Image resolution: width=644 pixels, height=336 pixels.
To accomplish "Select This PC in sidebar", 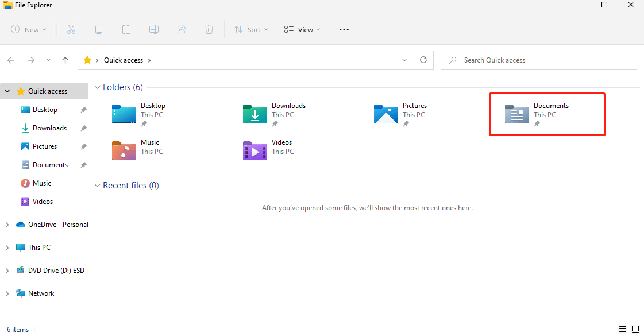I will point(39,248).
